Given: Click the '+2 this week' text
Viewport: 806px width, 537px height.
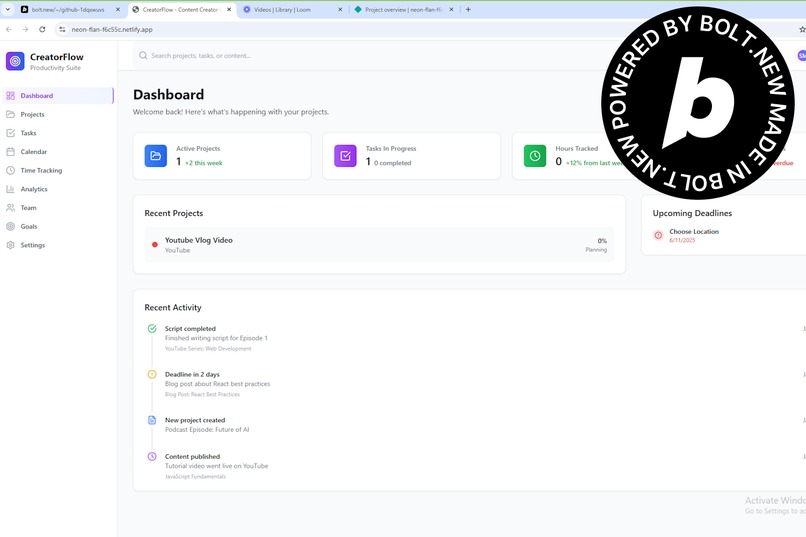Looking at the screenshot, I should 204,163.
